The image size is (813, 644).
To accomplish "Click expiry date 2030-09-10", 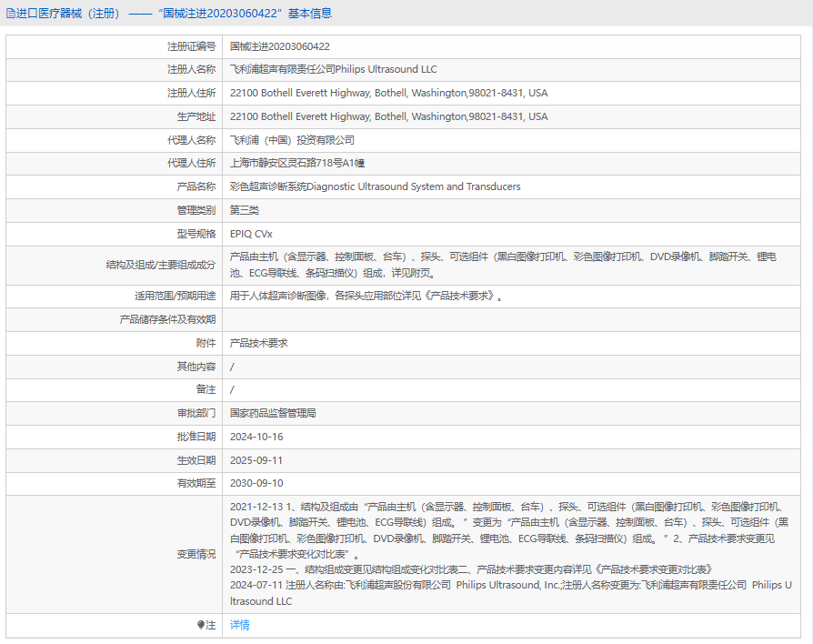I will pos(256,483).
